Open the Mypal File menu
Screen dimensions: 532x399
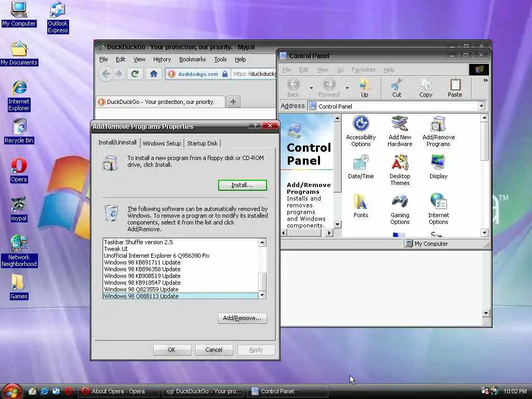coord(103,59)
